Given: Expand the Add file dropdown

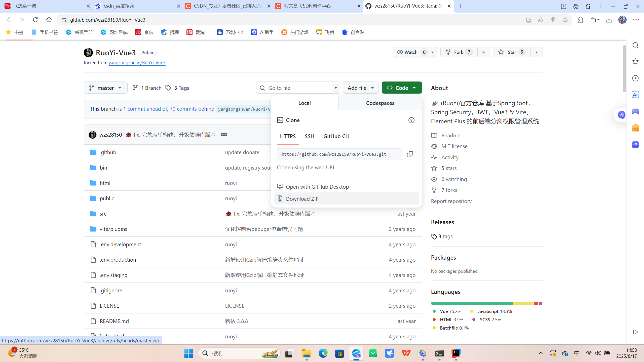Looking at the screenshot, I should click(x=361, y=88).
